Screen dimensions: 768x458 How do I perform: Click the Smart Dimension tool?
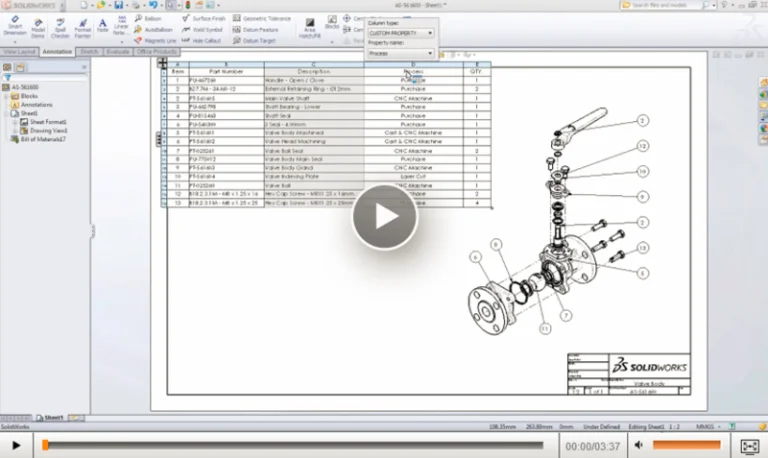click(15, 28)
